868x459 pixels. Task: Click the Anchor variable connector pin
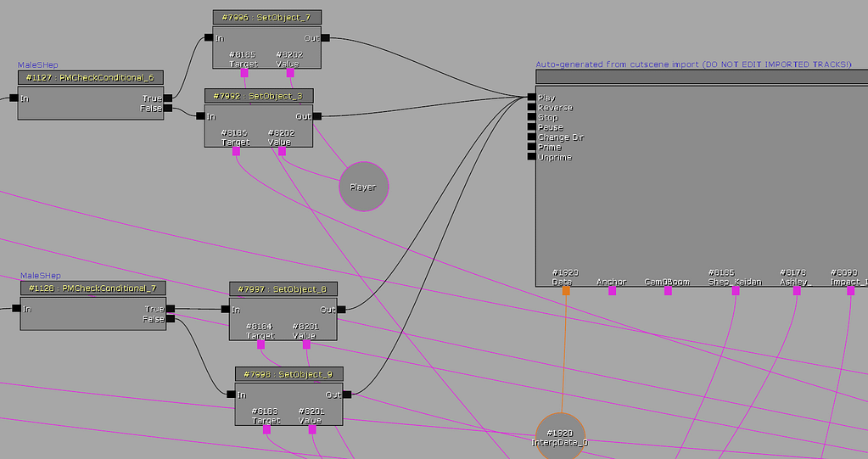612,291
